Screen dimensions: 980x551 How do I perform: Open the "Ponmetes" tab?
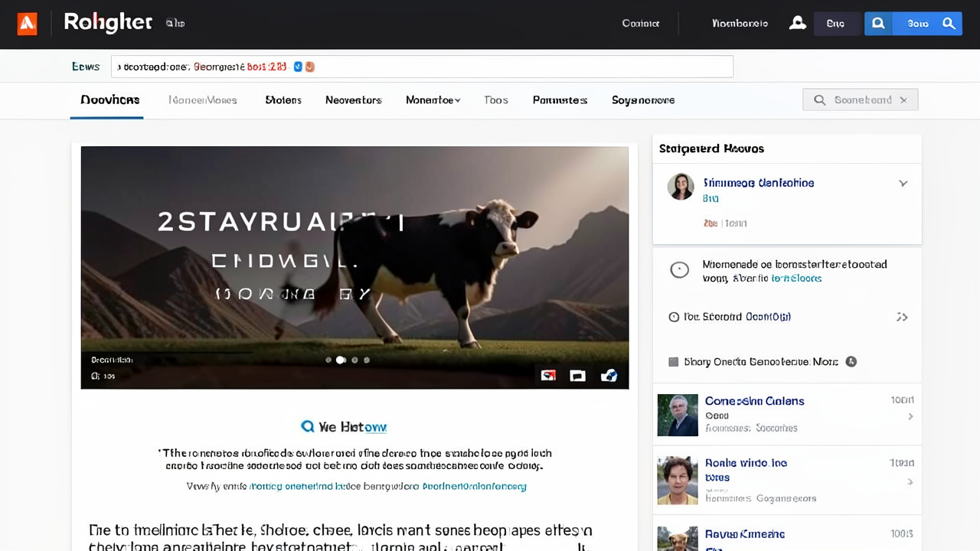pos(560,100)
